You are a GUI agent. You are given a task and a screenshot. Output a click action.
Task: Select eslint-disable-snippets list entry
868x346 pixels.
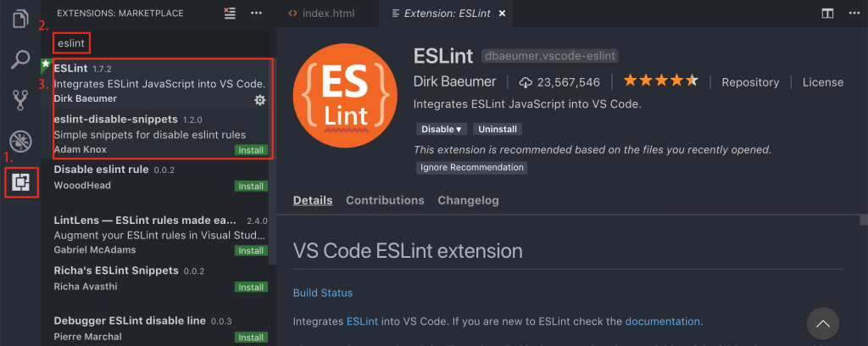tap(155, 134)
